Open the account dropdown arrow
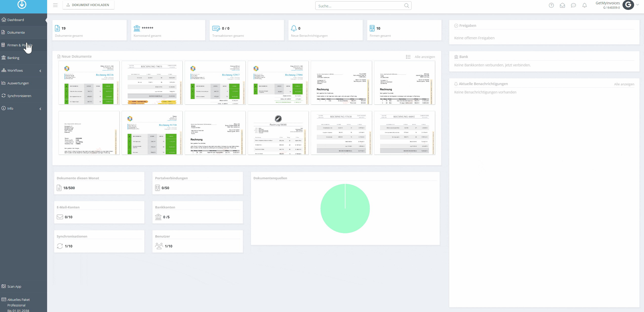644x312 pixels. (638, 5)
